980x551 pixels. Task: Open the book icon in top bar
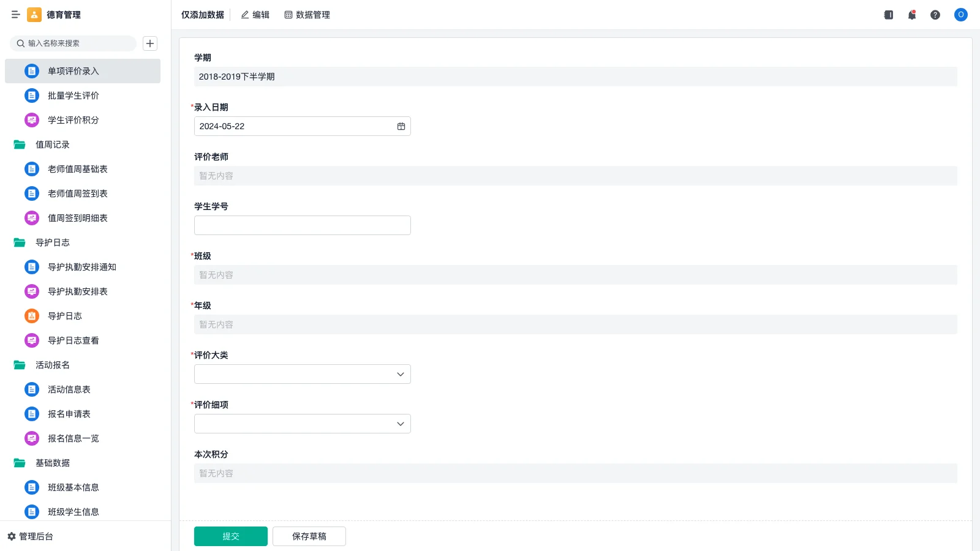point(889,15)
